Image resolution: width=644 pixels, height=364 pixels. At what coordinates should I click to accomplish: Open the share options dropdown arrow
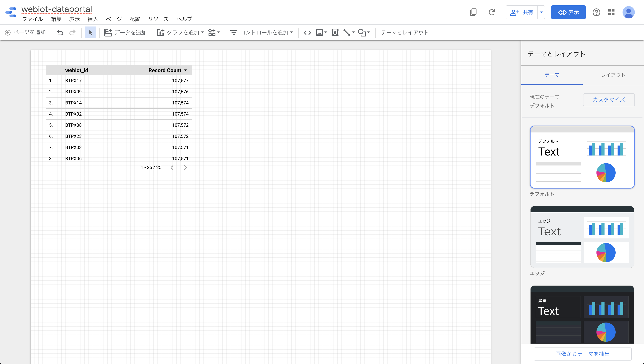tap(541, 12)
